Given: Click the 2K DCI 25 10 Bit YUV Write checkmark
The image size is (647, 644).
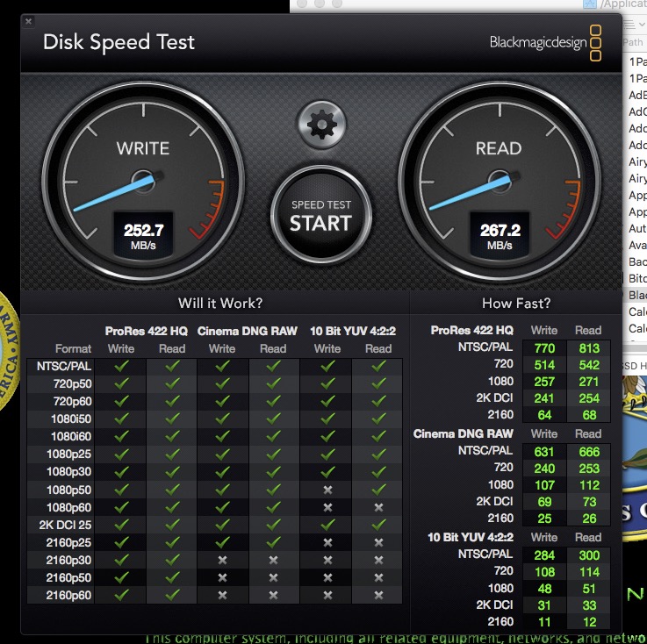Looking at the screenshot, I should coord(327,525).
